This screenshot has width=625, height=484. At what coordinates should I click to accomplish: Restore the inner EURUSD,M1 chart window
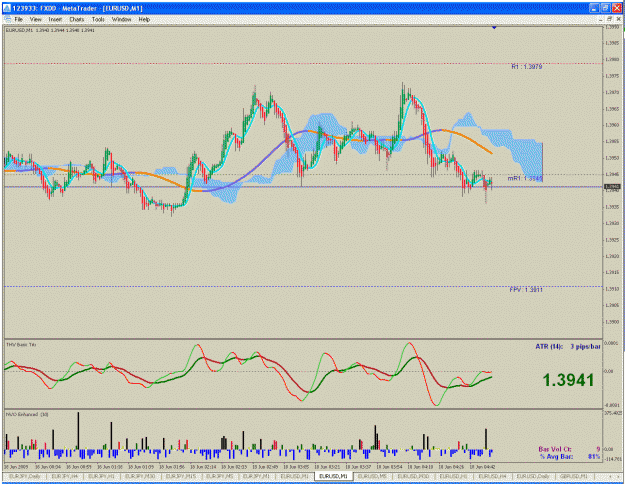click(x=609, y=19)
